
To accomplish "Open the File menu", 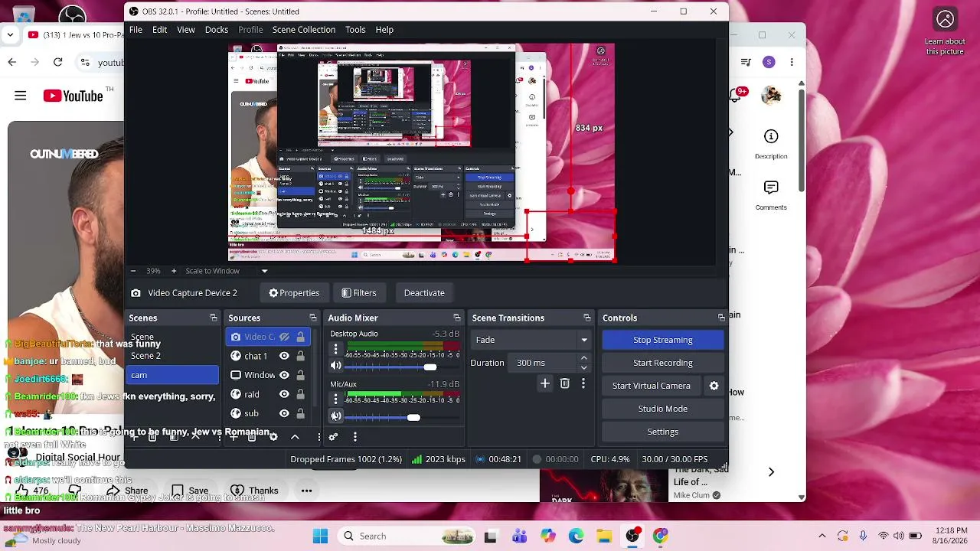I will (136, 30).
